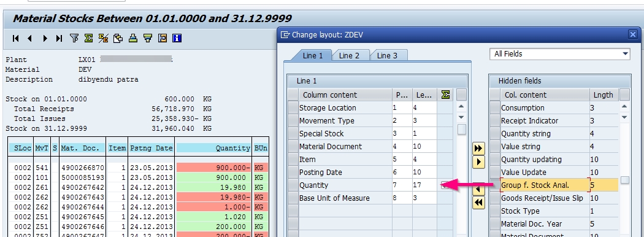Click scroll-down arrow in Hidden fields list
644x237 pixels.
tap(624, 117)
